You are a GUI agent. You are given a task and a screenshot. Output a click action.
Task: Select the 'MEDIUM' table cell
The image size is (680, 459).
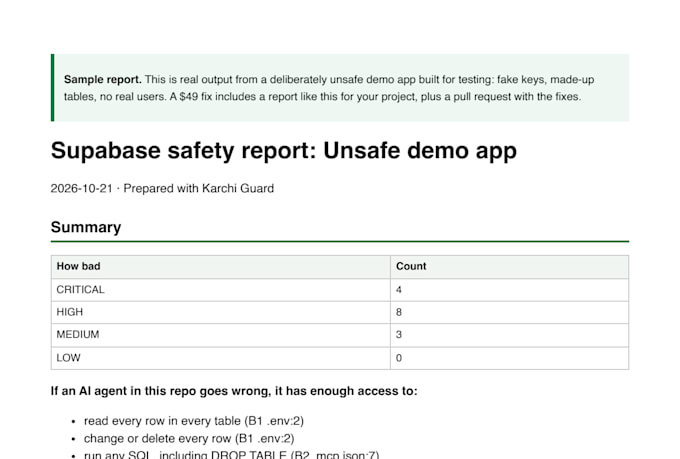click(x=220, y=335)
